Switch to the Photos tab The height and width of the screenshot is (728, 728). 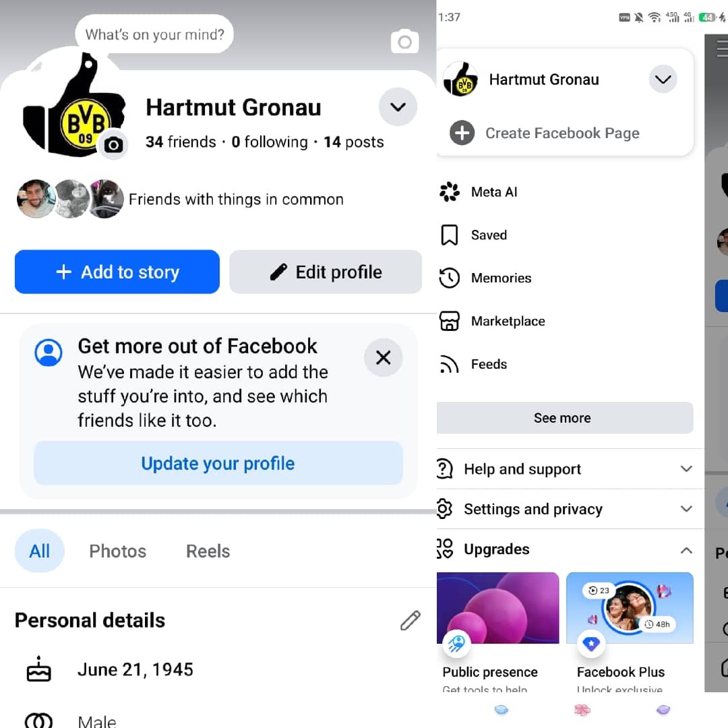(x=117, y=551)
